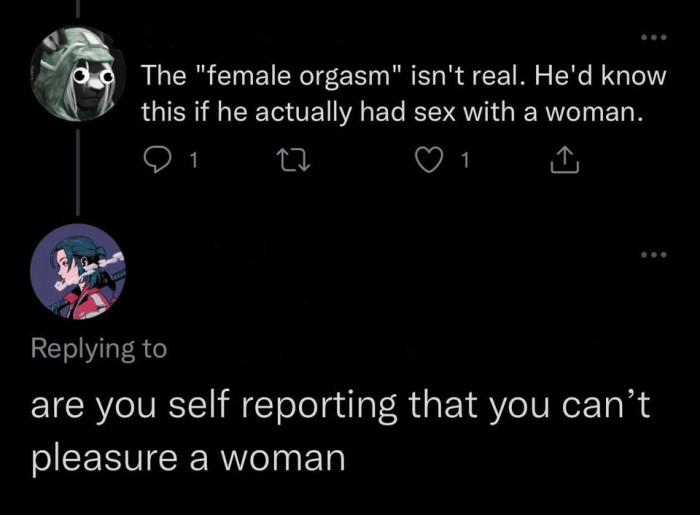Screen dimensions: 700x515
Task: Click the reply speech bubble icon
Action: pyautogui.click(x=159, y=157)
